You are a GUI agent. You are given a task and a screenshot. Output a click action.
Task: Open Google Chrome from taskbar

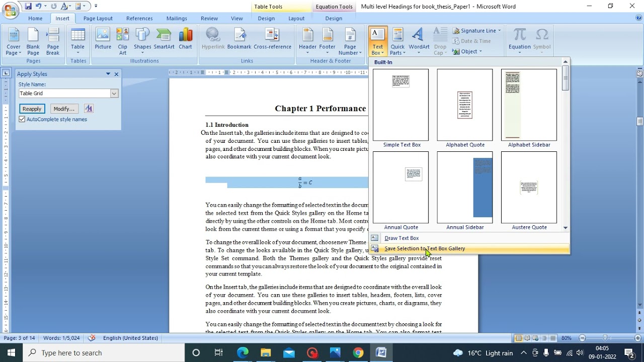pyautogui.click(x=358, y=352)
